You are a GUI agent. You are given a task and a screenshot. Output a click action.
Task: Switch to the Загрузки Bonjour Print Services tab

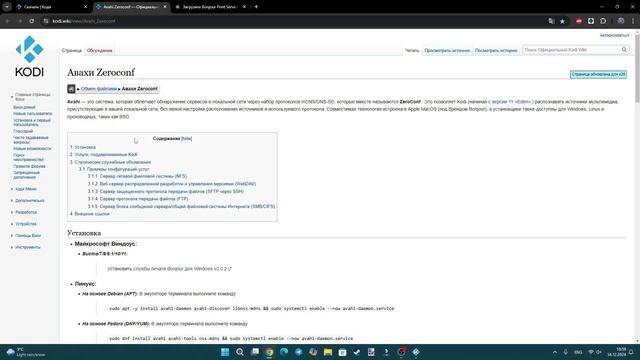209,7
